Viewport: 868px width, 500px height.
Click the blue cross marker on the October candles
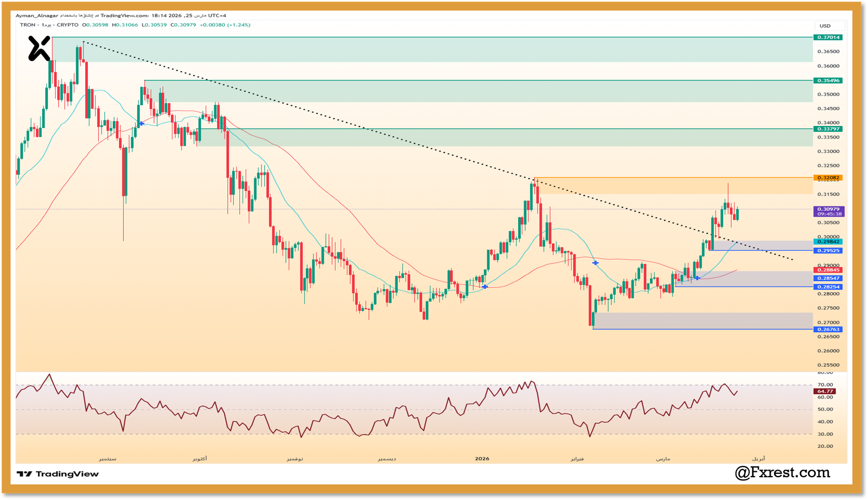pyautogui.click(x=142, y=124)
